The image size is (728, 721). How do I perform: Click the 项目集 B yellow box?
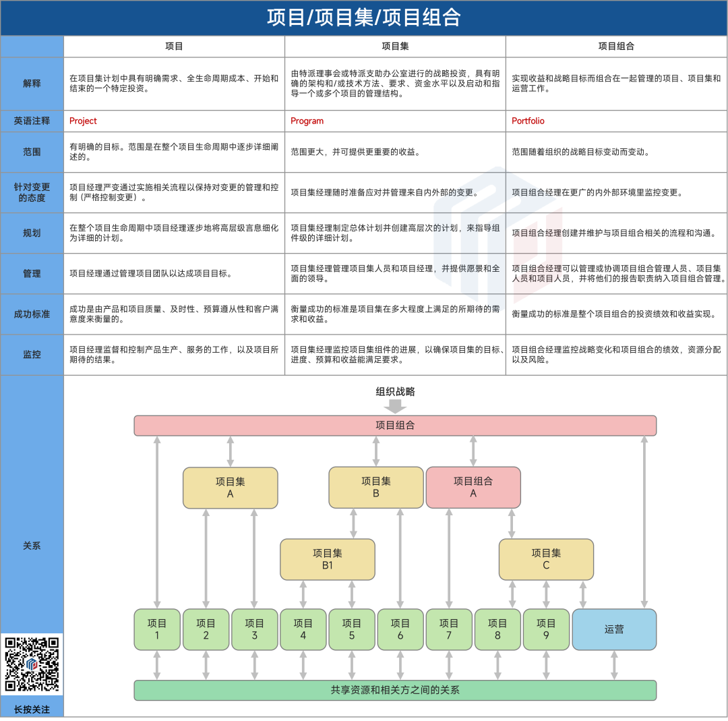tap(375, 487)
